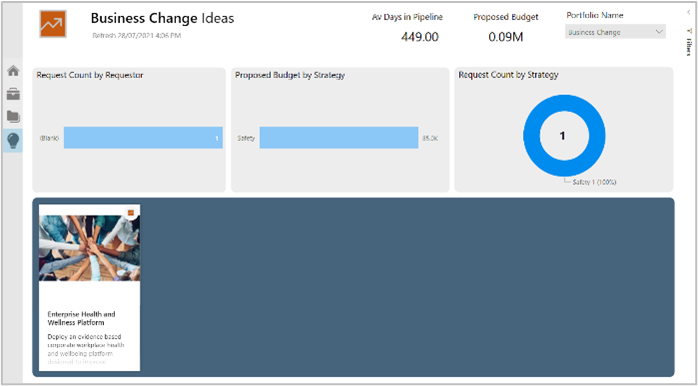Click the (Blank) axis label
The image size is (698, 386).
(49, 138)
